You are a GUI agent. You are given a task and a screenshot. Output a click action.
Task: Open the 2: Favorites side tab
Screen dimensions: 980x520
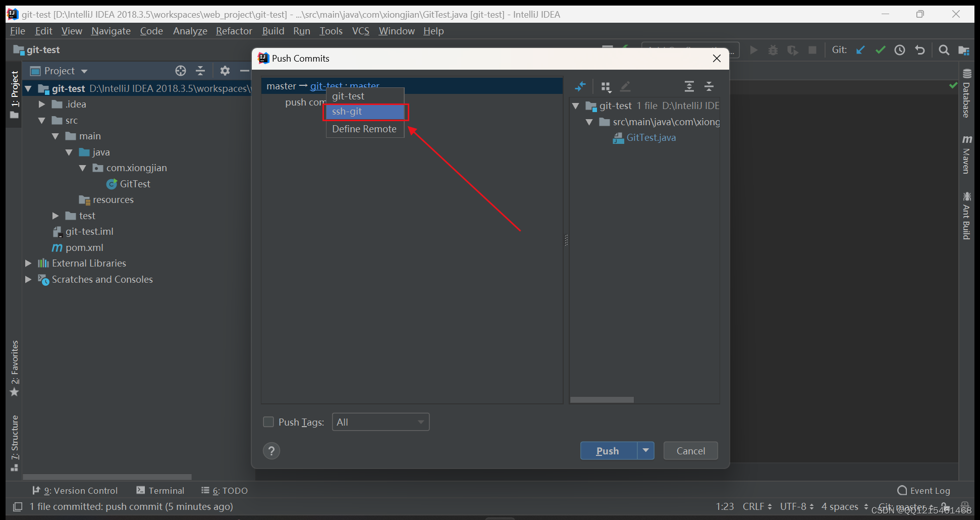coord(15,369)
